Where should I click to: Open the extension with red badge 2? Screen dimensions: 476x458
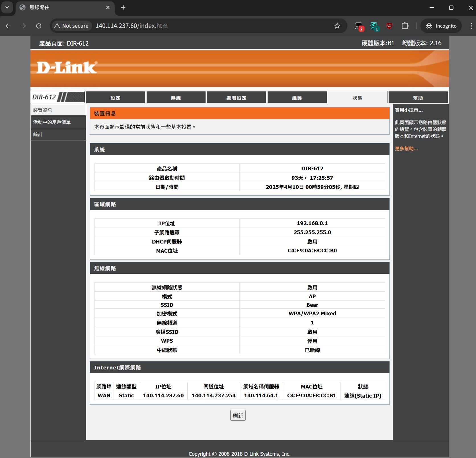point(359,26)
